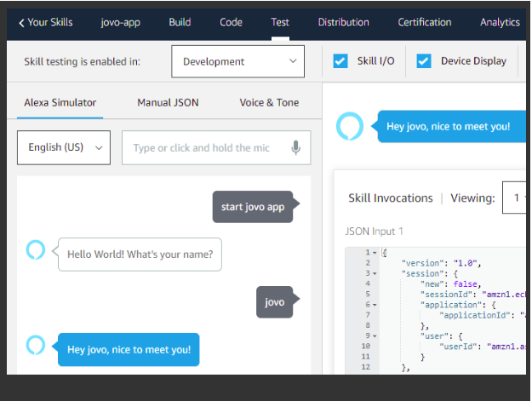Open the Development stage dropdown
Viewport: 532px width, 401px height.
pyautogui.click(x=237, y=61)
